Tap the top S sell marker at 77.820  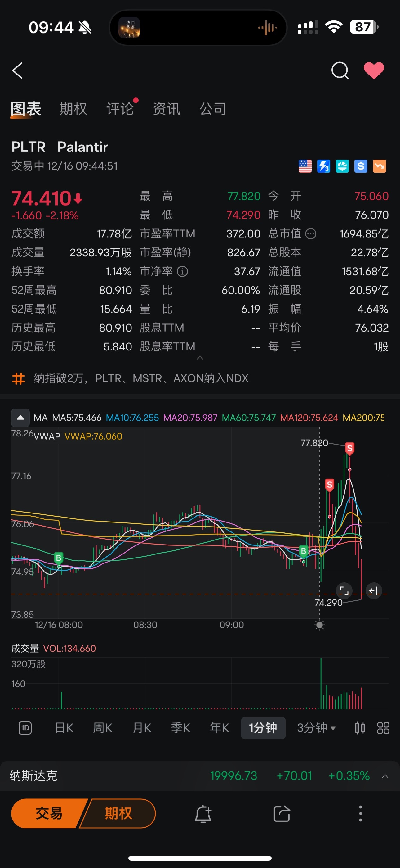350,449
